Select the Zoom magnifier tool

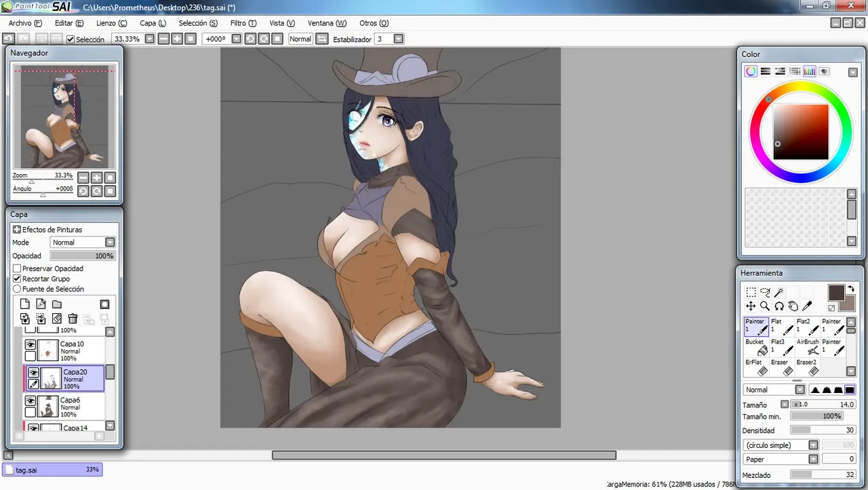tap(765, 306)
